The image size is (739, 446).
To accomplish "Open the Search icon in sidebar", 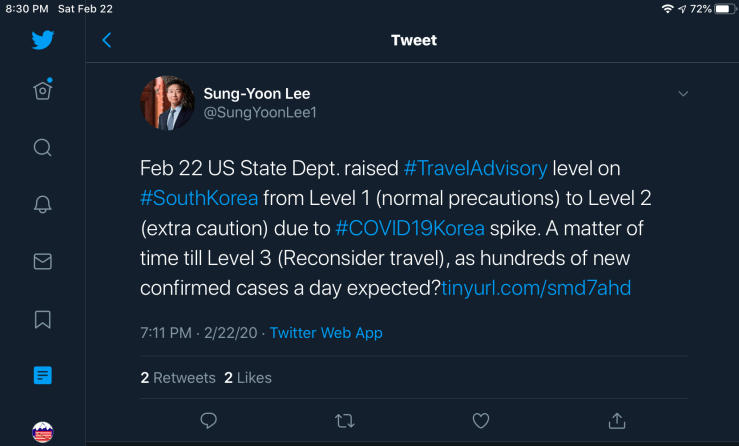I will [x=42, y=148].
